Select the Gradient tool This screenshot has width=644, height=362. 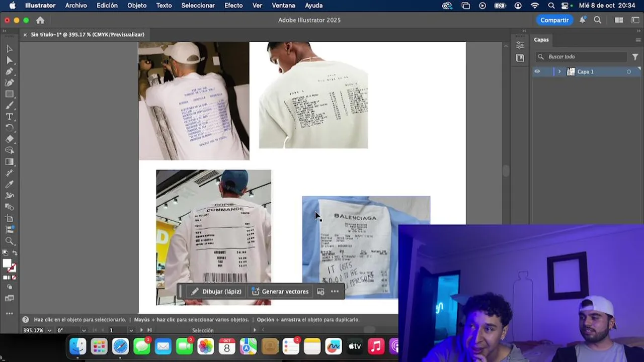pyautogui.click(x=9, y=162)
